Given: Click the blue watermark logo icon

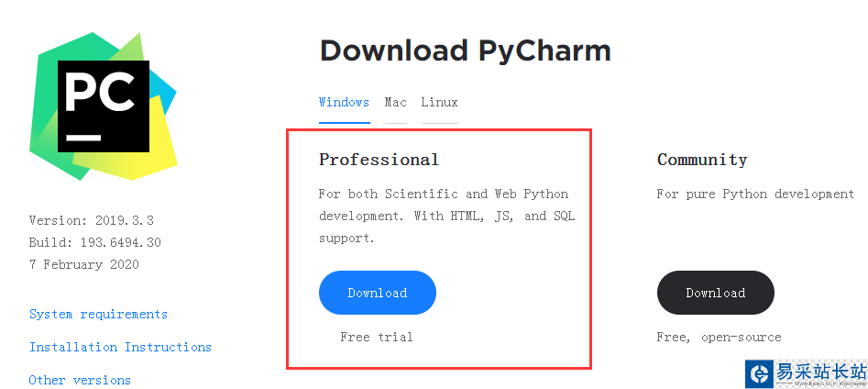Looking at the screenshot, I should [x=759, y=373].
